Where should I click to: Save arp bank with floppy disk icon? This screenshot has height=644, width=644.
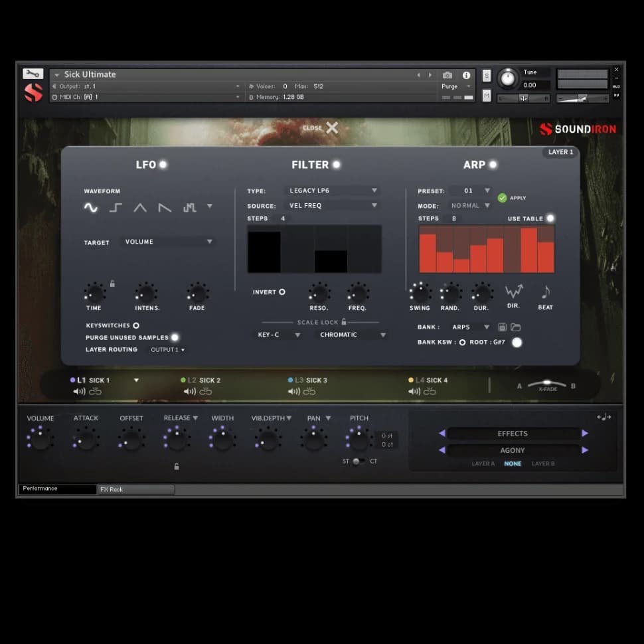[502, 327]
